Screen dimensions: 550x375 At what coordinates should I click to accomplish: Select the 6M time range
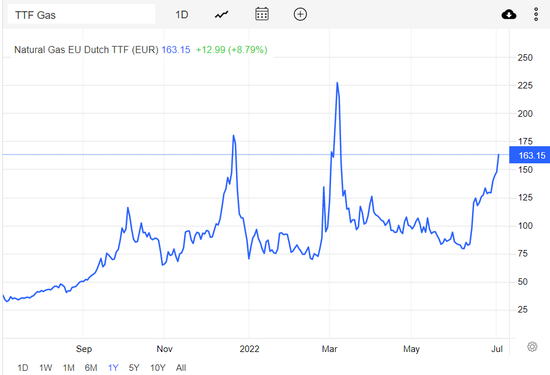click(x=91, y=368)
